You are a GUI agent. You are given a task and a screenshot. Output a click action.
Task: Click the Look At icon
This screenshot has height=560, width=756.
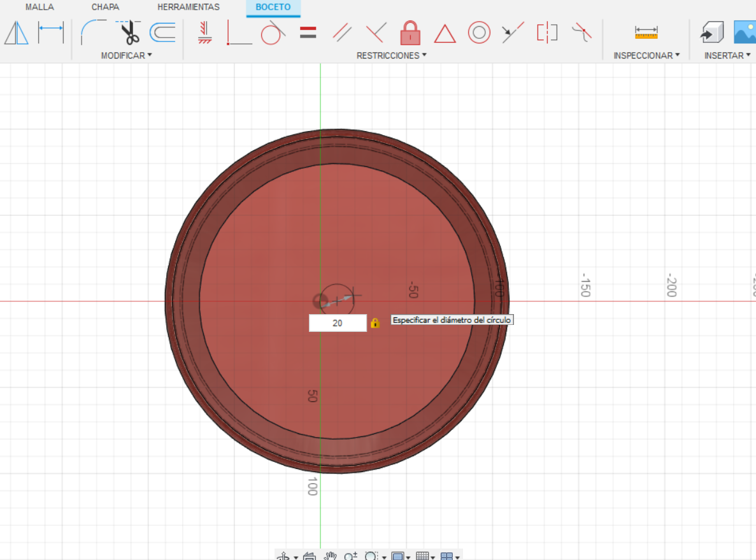pyautogui.click(x=310, y=556)
